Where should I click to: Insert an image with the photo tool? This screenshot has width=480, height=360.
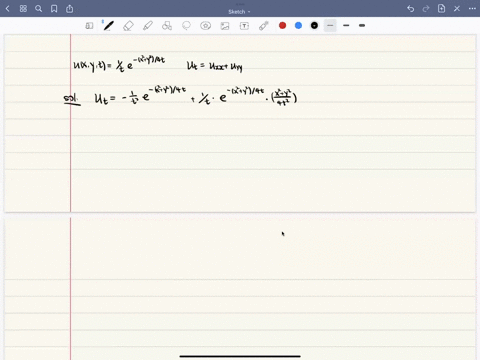click(225, 26)
